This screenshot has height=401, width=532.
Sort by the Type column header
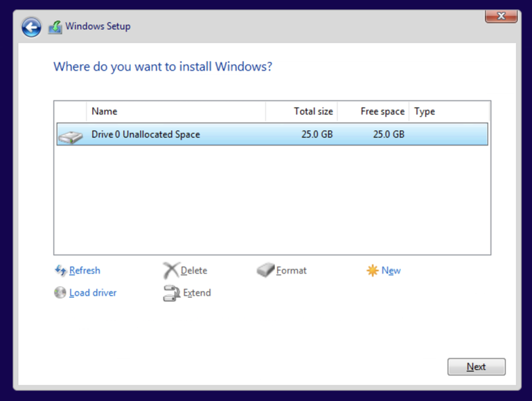click(x=449, y=112)
